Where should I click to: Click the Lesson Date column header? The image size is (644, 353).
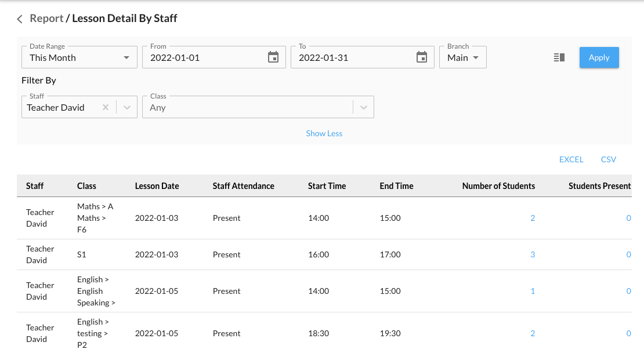click(157, 186)
